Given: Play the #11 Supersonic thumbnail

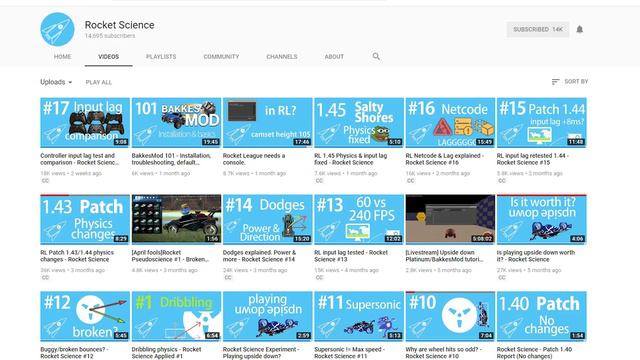Looking at the screenshot, I should [x=359, y=316].
